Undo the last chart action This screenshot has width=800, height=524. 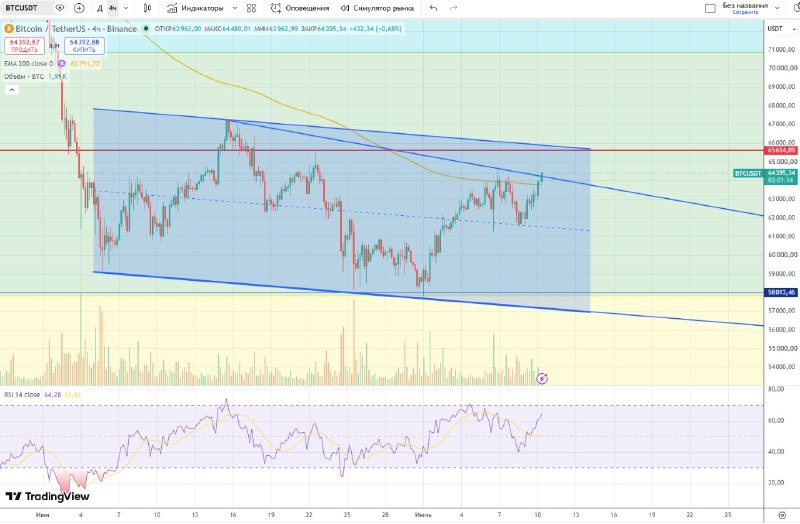click(x=434, y=8)
